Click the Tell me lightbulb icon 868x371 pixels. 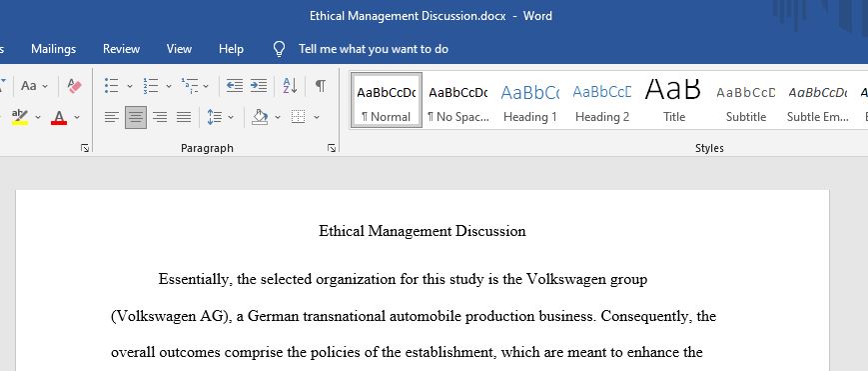280,49
